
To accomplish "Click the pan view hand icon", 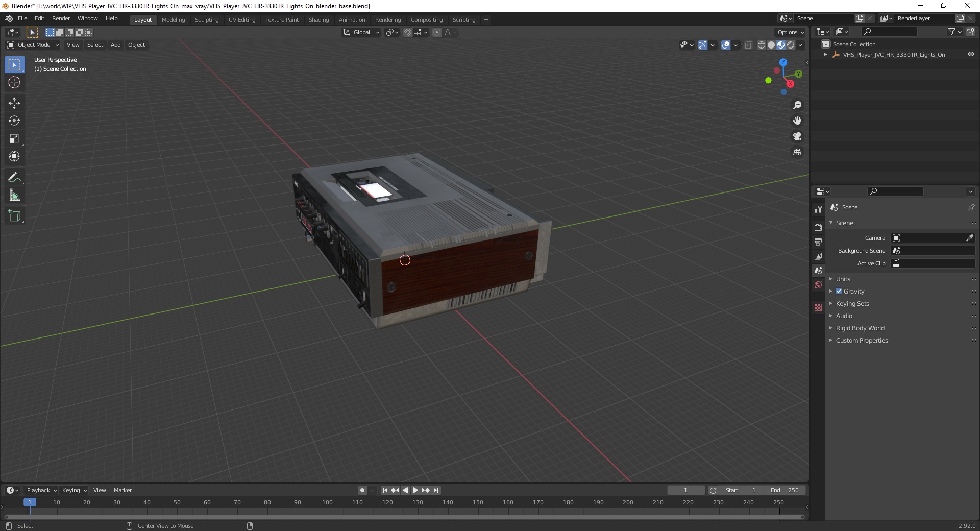I will pyautogui.click(x=797, y=120).
